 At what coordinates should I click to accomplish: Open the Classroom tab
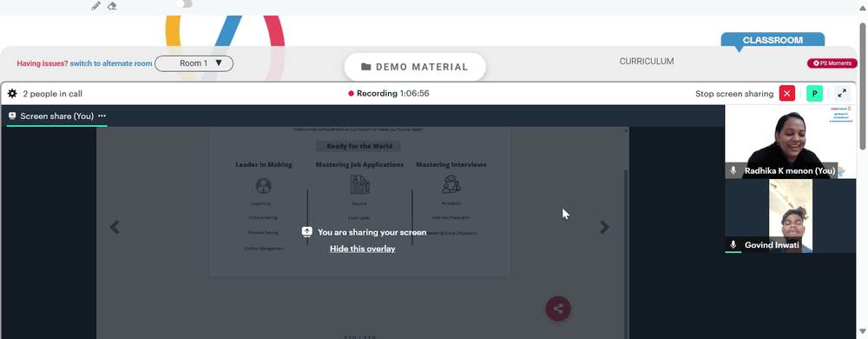pos(773,40)
